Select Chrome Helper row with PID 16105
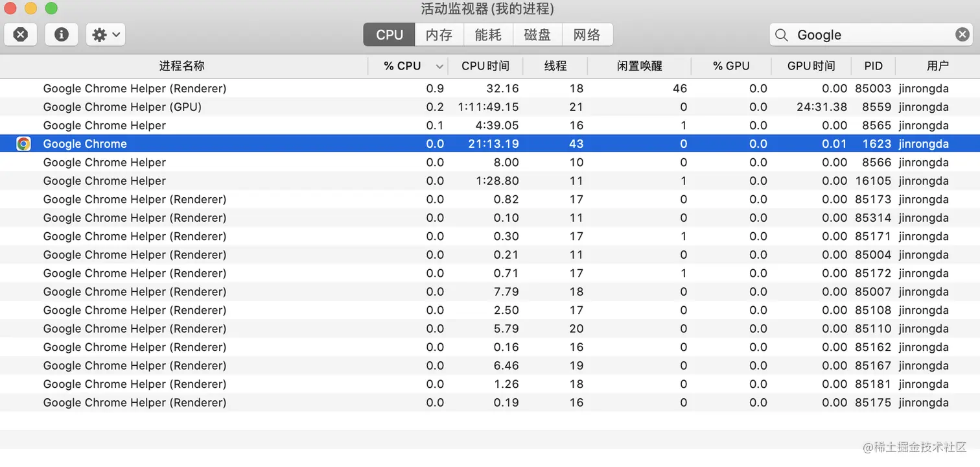Screen dimensions: 980x467 pos(104,181)
